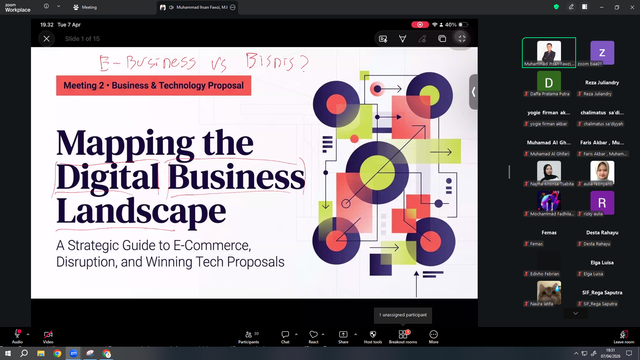Show hidden system tray icons chevron
The height and width of the screenshot is (360, 640).
[576, 353]
